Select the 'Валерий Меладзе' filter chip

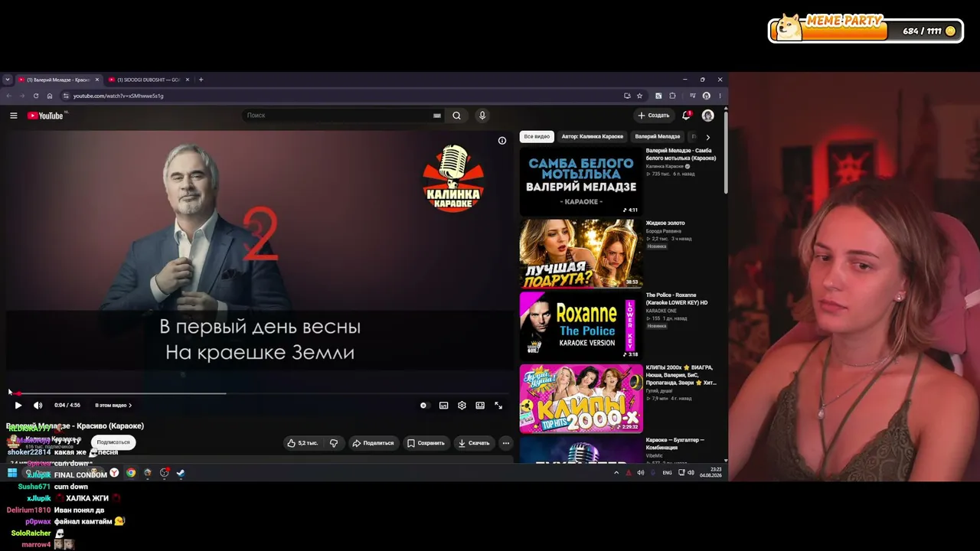[x=658, y=136]
